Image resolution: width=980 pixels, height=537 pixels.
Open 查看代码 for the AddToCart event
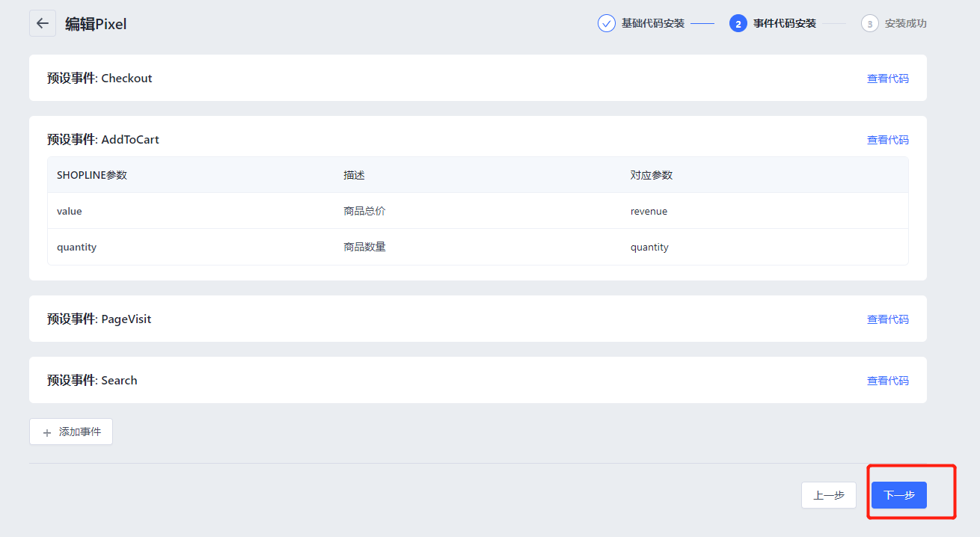point(887,140)
